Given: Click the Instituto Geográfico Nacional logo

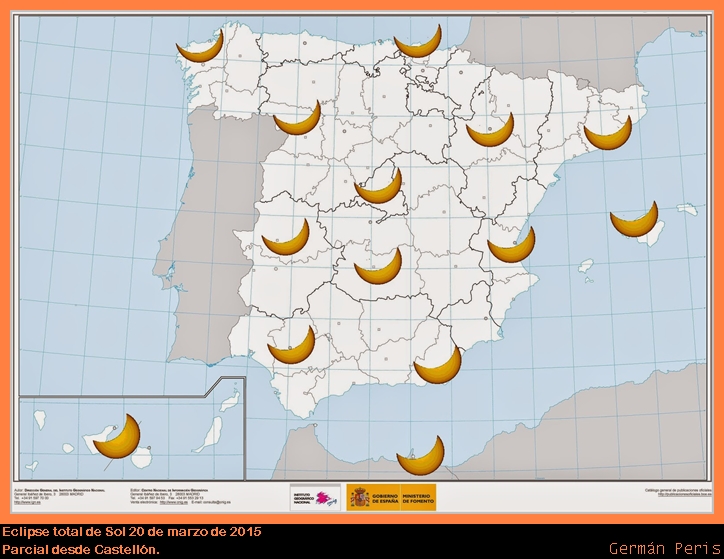Looking at the screenshot, I should (x=315, y=497).
